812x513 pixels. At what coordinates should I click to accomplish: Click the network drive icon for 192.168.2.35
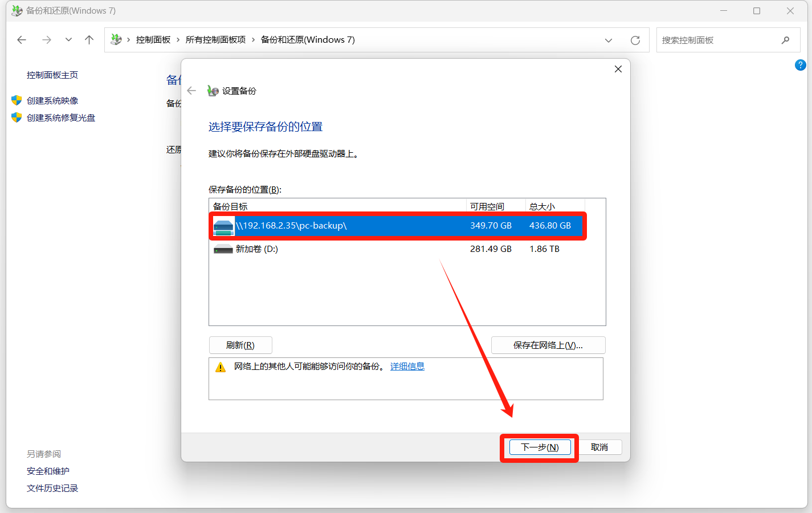point(223,226)
